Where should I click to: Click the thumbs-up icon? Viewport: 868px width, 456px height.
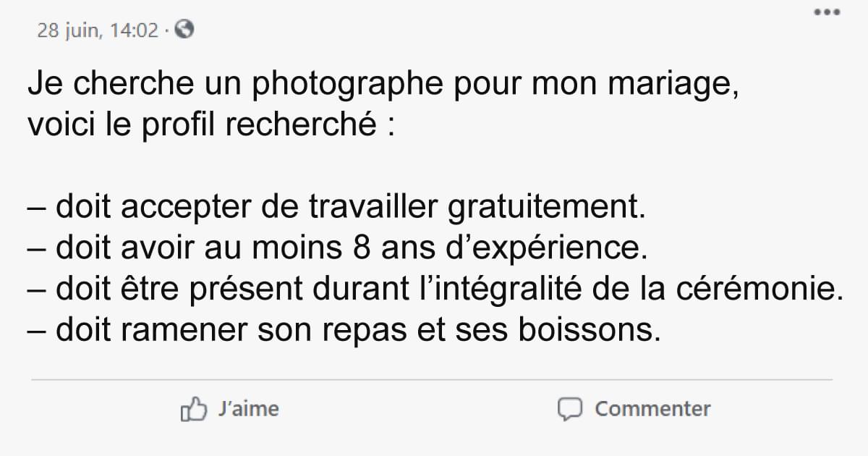tap(193, 410)
